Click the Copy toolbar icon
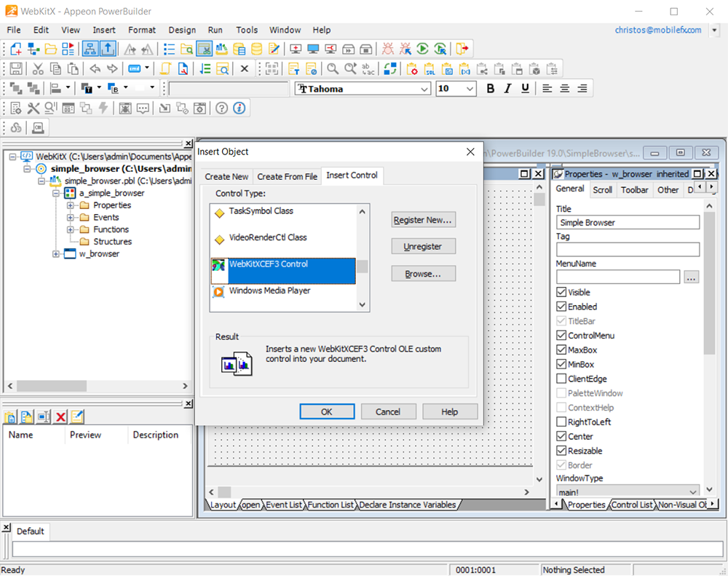The width and height of the screenshot is (728, 576). tap(55, 69)
